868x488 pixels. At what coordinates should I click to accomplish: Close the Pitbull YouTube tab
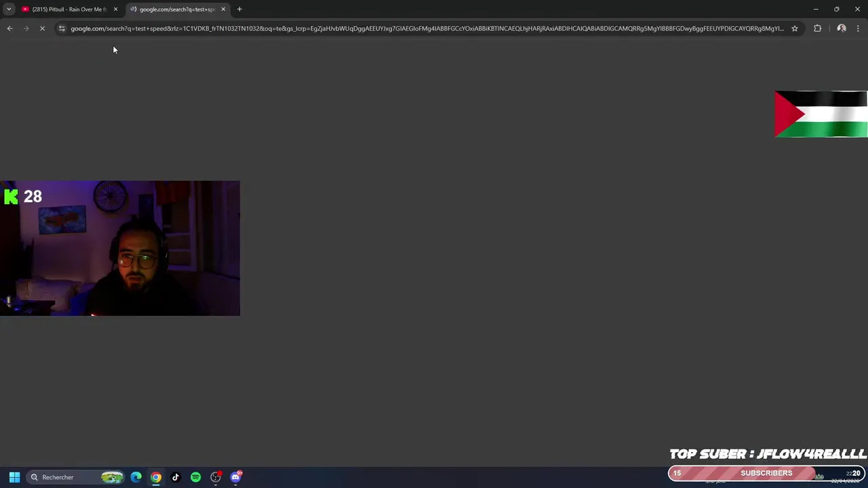[x=115, y=9]
